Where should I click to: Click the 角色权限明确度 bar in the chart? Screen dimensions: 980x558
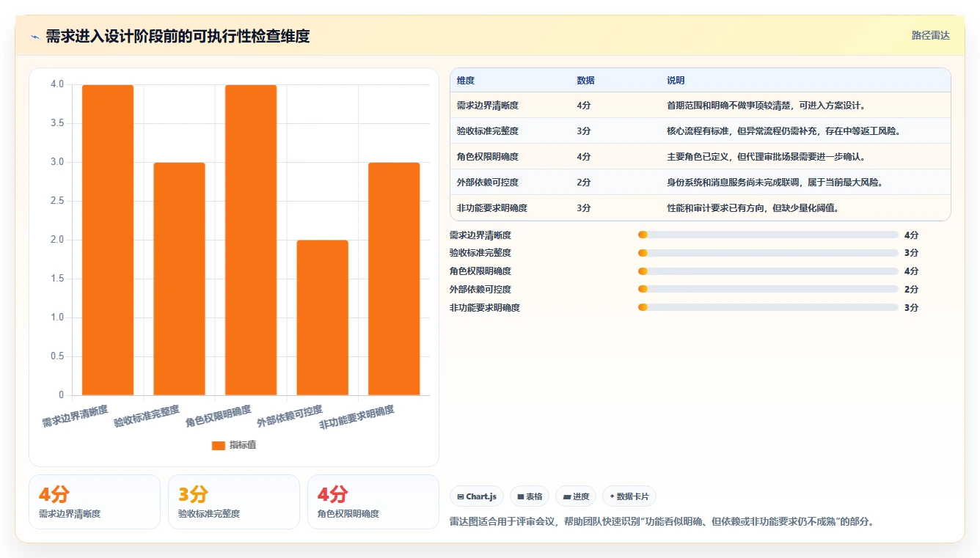pos(251,240)
